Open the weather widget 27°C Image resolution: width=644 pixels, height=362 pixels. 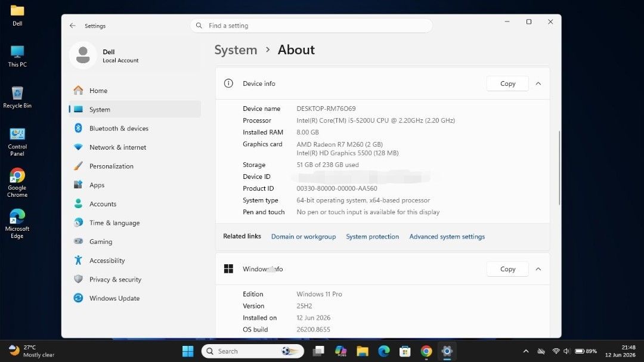click(x=32, y=351)
